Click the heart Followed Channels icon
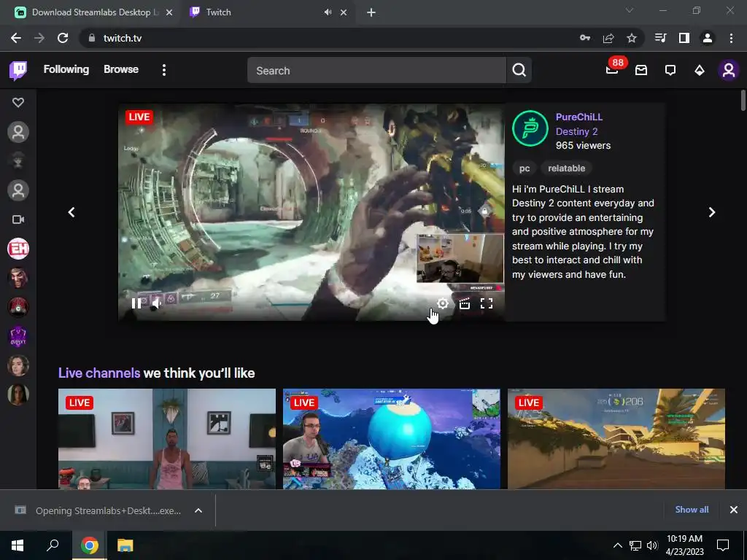 [18, 102]
